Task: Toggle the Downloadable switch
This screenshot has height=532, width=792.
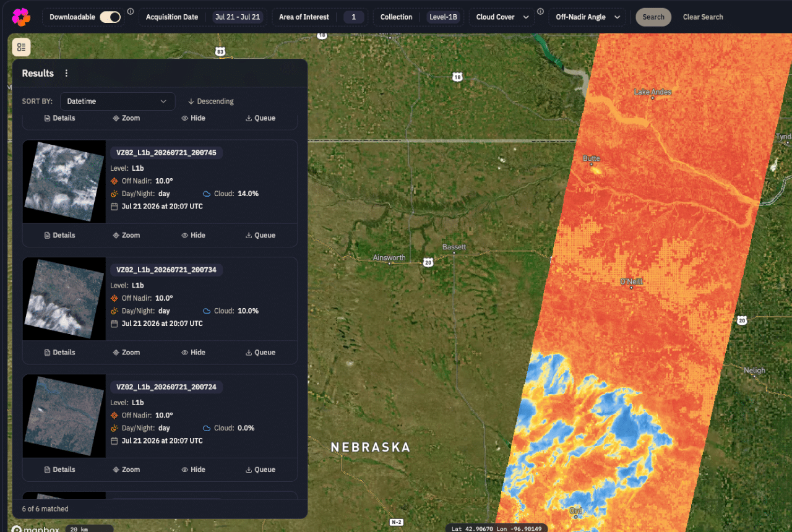Action: (x=110, y=17)
